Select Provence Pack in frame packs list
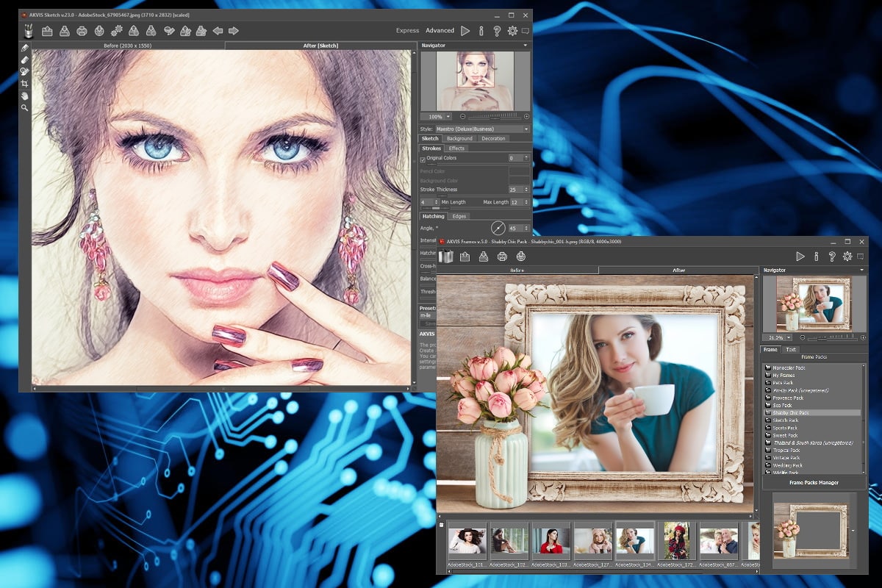 pos(787,398)
